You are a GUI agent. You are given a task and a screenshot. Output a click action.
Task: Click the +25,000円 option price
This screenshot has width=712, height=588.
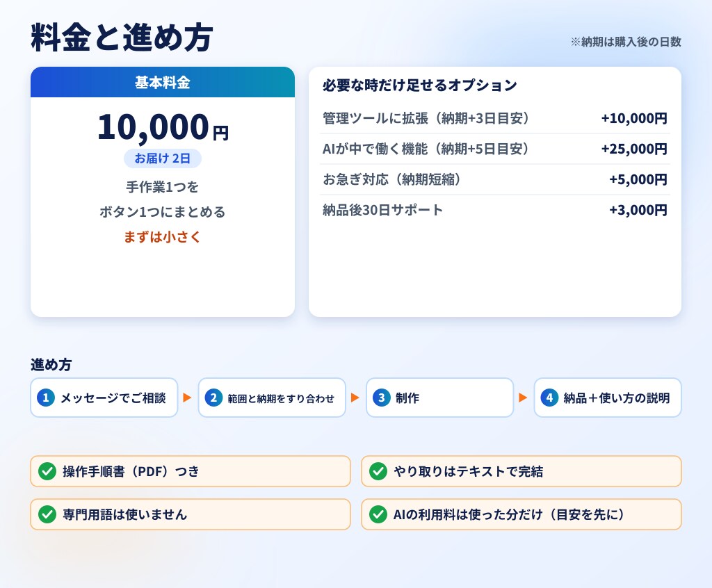634,149
